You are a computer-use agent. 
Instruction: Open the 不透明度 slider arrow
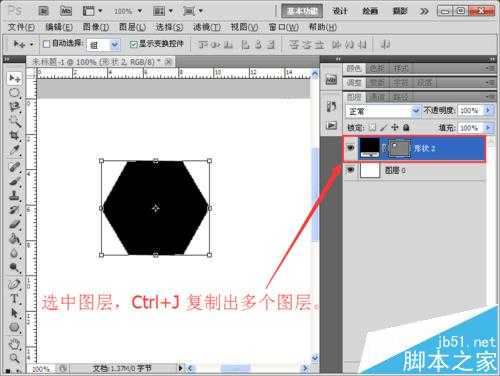coord(489,110)
